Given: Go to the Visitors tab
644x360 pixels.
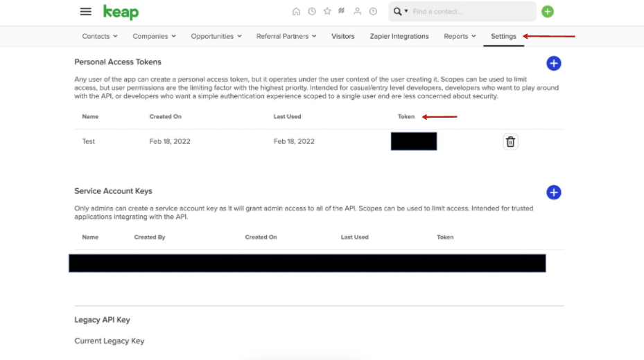Looking at the screenshot, I should (x=342, y=36).
